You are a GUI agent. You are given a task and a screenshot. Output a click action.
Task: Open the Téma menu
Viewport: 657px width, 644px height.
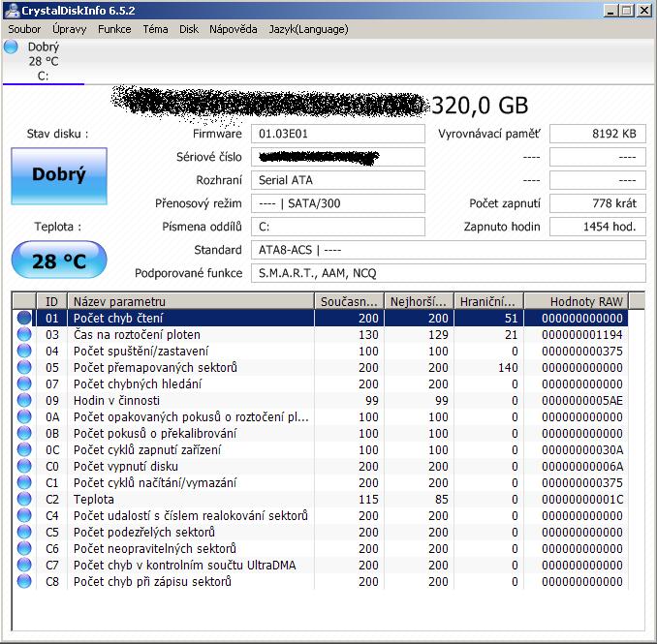point(155,29)
